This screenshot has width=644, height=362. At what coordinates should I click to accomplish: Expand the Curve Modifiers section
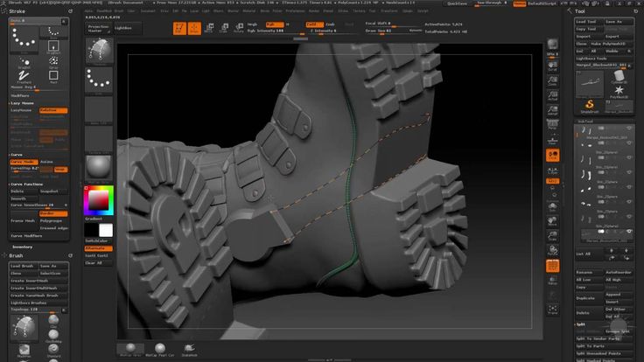point(26,236)
